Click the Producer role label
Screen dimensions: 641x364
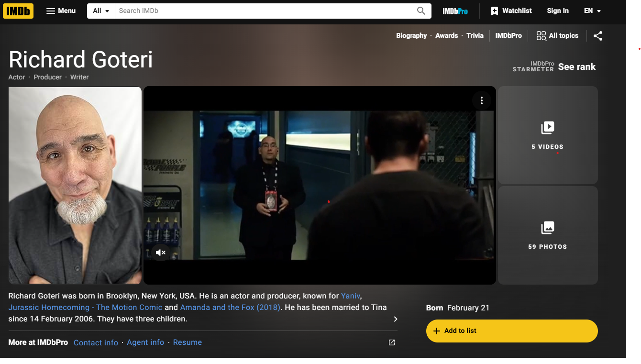[x=47, y=77]
